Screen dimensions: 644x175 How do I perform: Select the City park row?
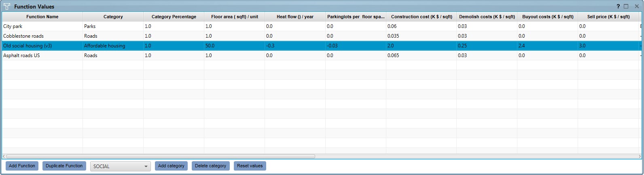[x=322, y=26]
